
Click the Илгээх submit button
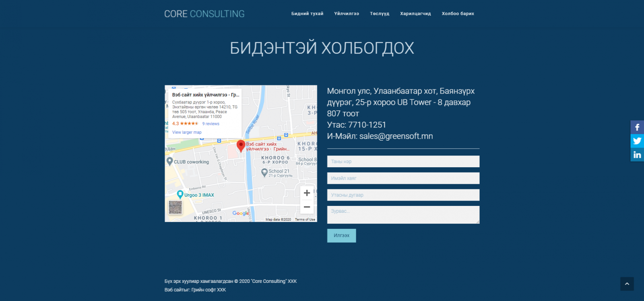[341, 235]
